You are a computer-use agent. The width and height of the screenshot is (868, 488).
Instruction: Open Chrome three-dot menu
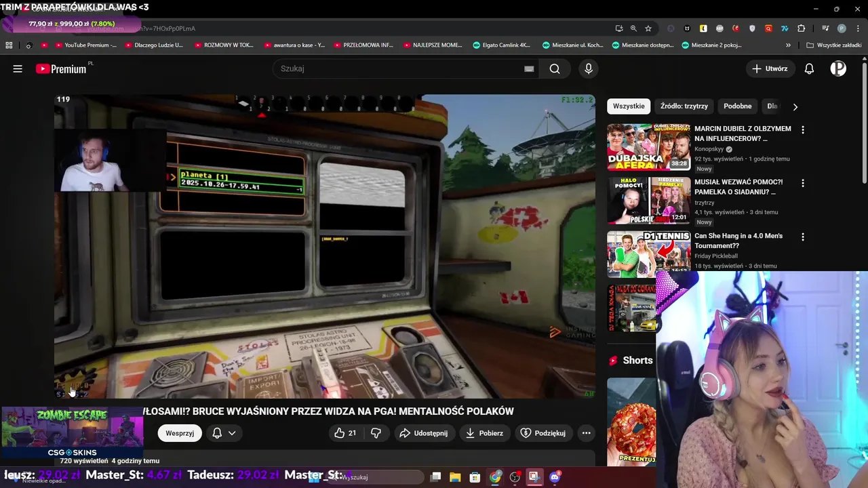pyautogui.click(x=856, y=28)
